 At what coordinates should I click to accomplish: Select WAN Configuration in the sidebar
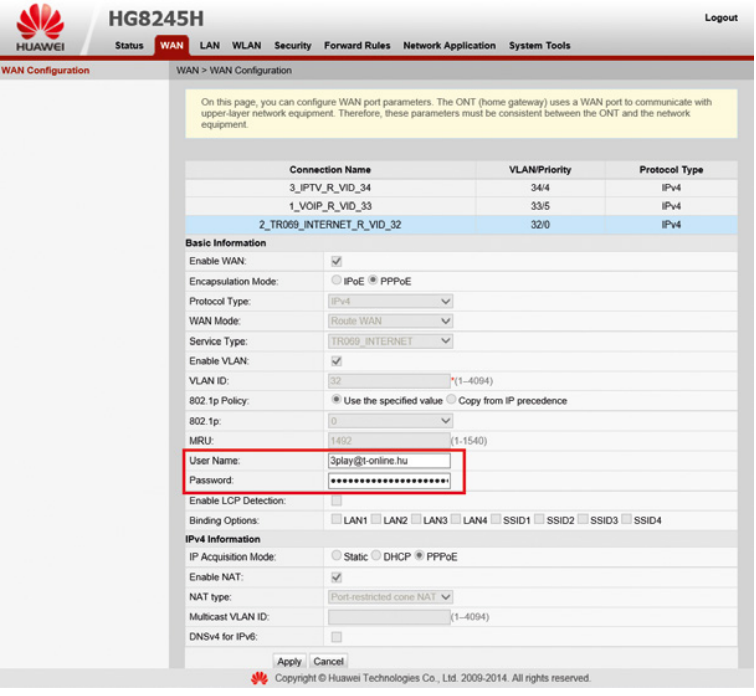pyautogui.click(x=45, y=70)
